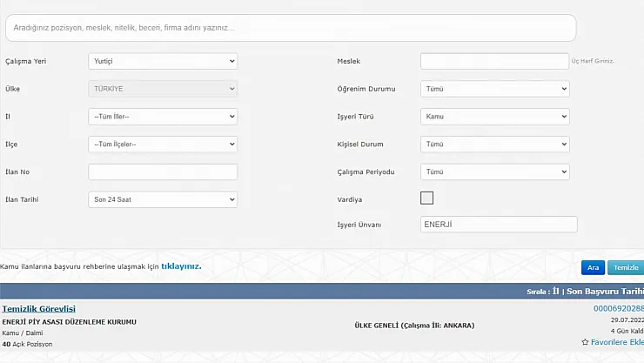Click the star icon beside Favorilere Ekle
The image size is (644, 363).
coord(585,343)
